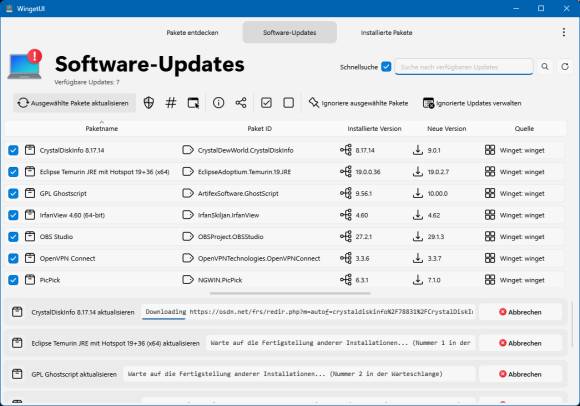Uncheck the IrfanView 4.60 checkbox
This screenshot has width=580, height=406.
coord(13,215)
